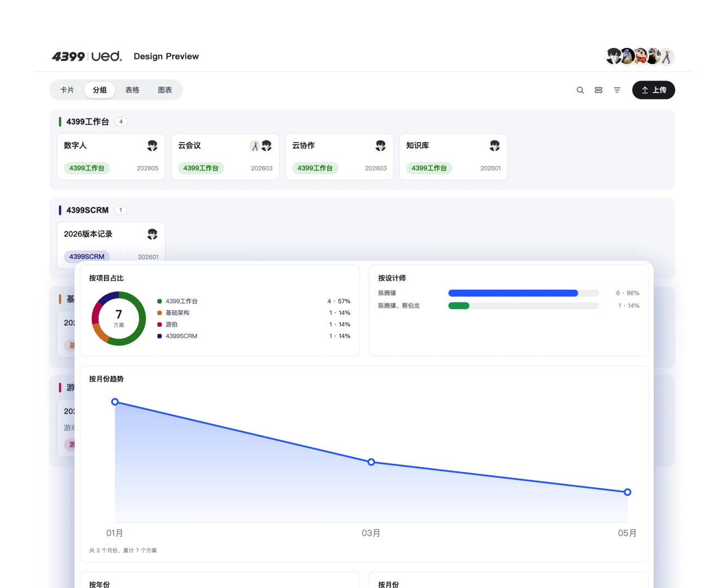Screen dimensions: 725x588
Task: Click the 按项目占比 panel title
Action: click(106, 278)
